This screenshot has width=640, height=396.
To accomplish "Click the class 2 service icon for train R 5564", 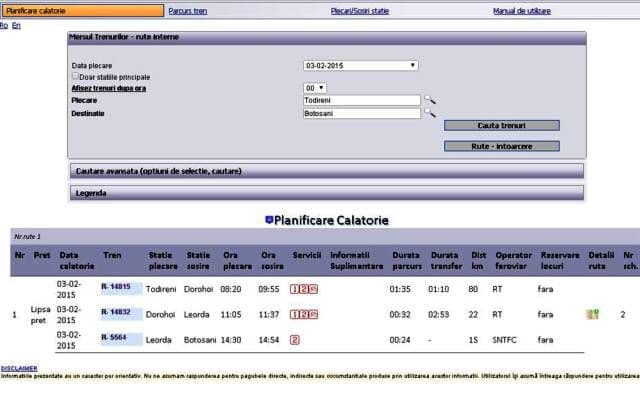I will click(295, 340).
